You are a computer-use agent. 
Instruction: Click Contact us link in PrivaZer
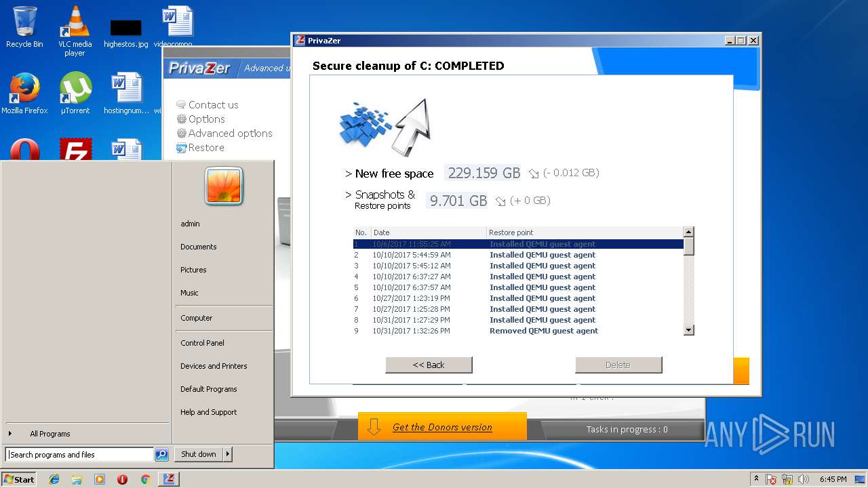coord(213,104)
